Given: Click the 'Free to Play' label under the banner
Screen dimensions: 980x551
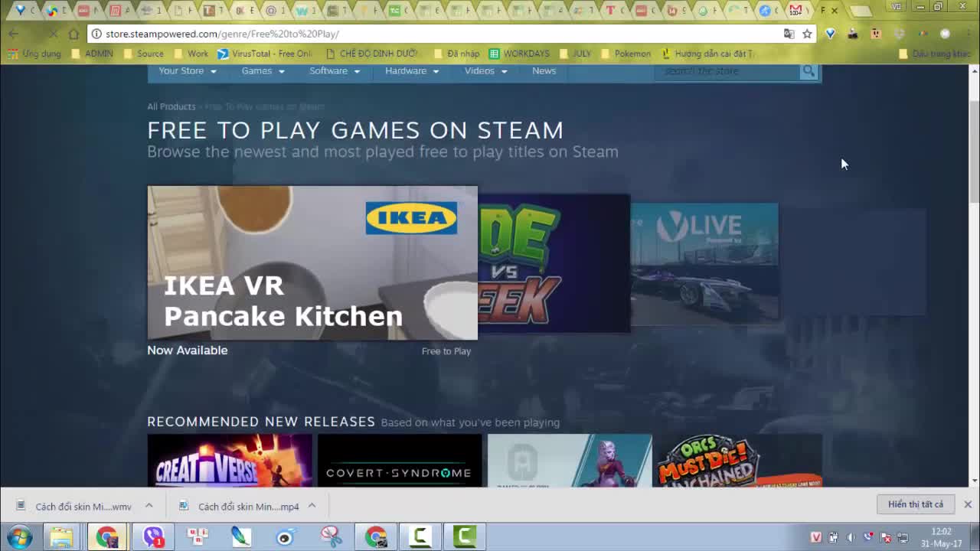Looking at the screenshot, I should click(x=446, y=351).
